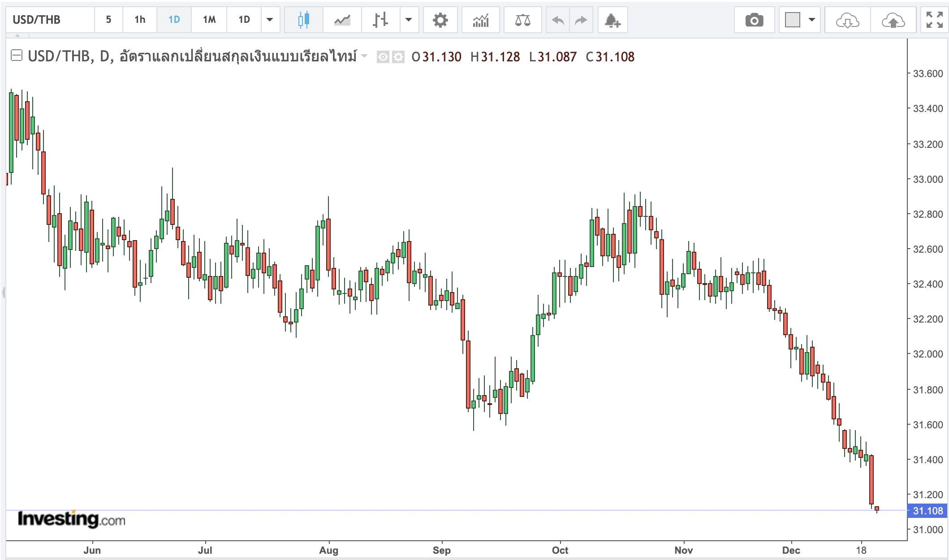Select candlestick chart style

tap(304, 20)
